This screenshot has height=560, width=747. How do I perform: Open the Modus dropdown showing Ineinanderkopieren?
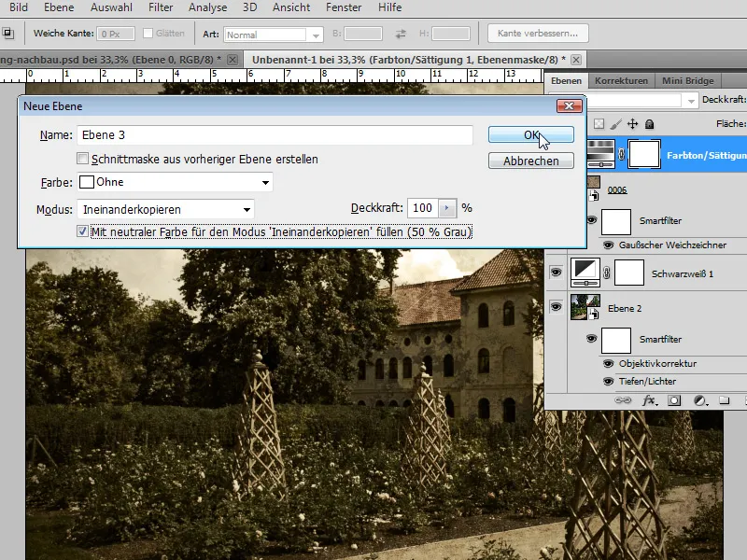165,209
